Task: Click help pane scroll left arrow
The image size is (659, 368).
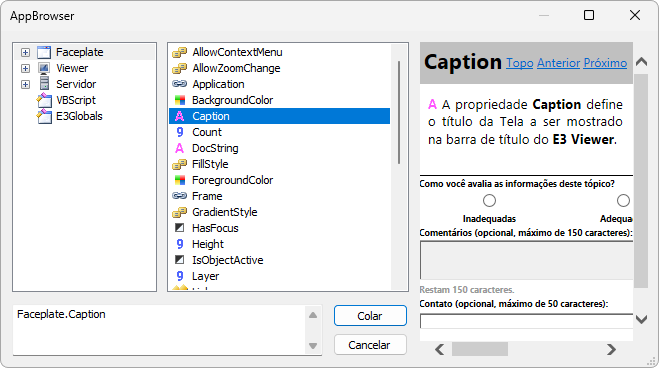Action: pyautogui.click(x=440, y=349)
